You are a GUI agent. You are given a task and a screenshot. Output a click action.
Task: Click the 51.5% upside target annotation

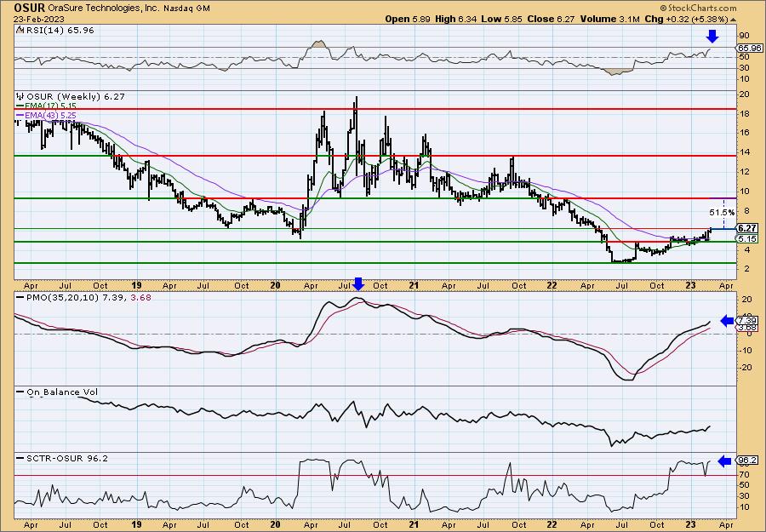click(x=722, y=213)
